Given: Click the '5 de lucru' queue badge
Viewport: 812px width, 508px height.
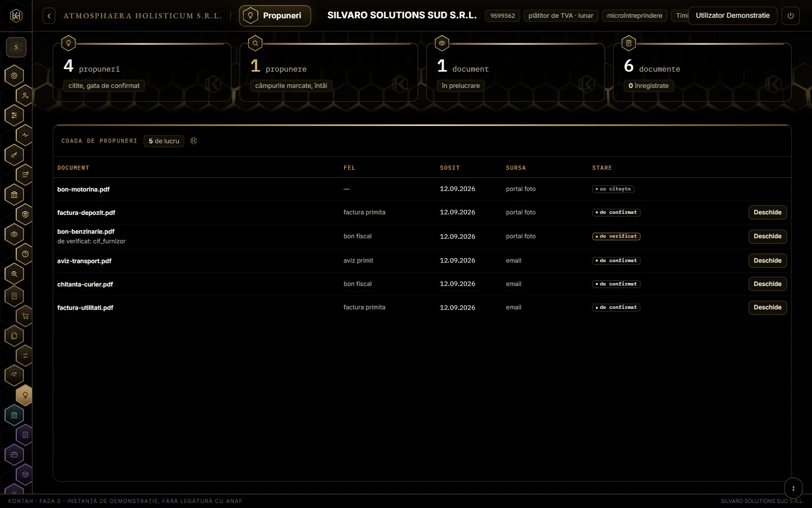Looking at the screenshot, I should pyautogui.click(x=164, y=141).
